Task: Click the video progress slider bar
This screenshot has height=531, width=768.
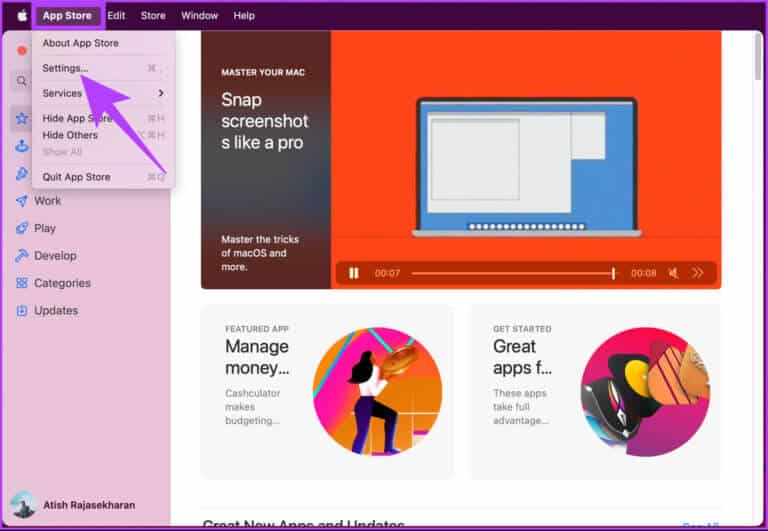Action: pos(513,273)
